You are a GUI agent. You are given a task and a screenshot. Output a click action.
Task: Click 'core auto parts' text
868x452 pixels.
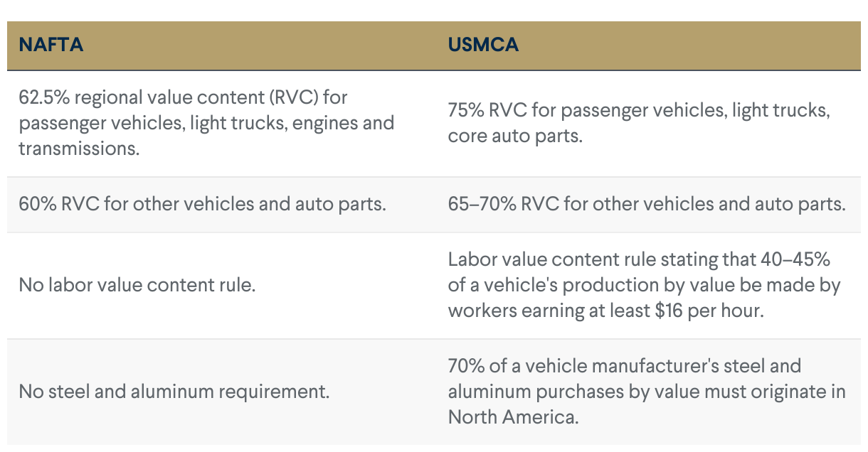(514, 136)
